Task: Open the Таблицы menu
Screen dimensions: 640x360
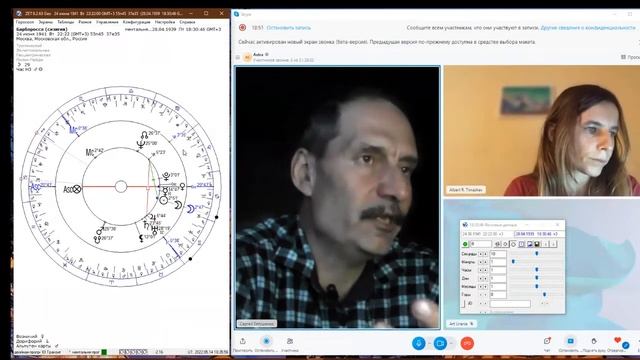Action: [66, 22]
